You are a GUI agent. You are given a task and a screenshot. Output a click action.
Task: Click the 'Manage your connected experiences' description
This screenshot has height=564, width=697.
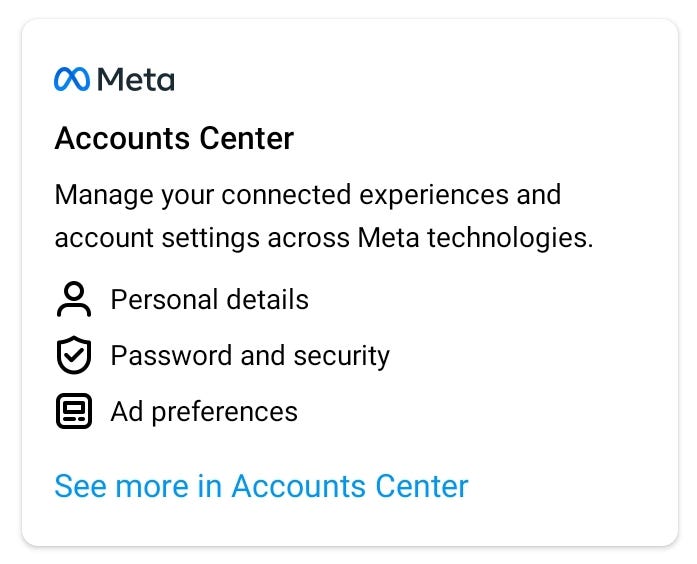pos(324,216)
